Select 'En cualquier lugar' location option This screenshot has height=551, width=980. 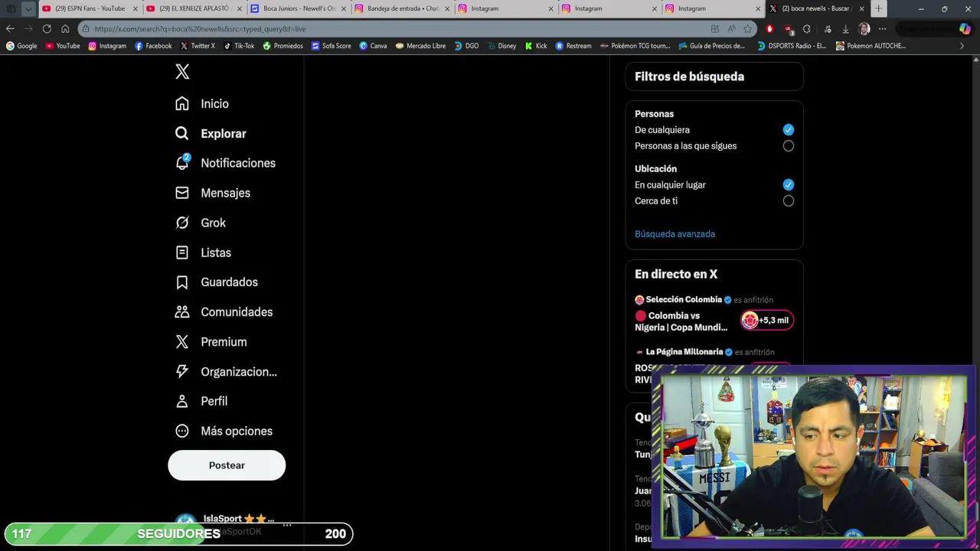(x=789, y=185)
